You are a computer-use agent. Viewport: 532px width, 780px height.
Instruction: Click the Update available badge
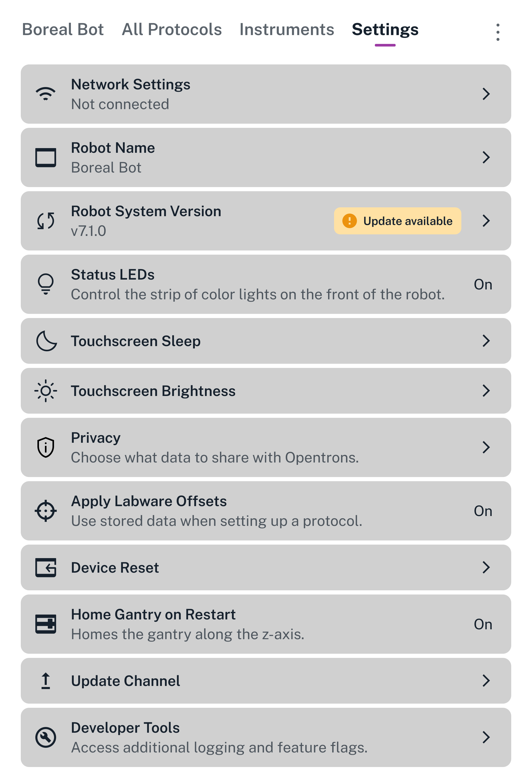397,221
